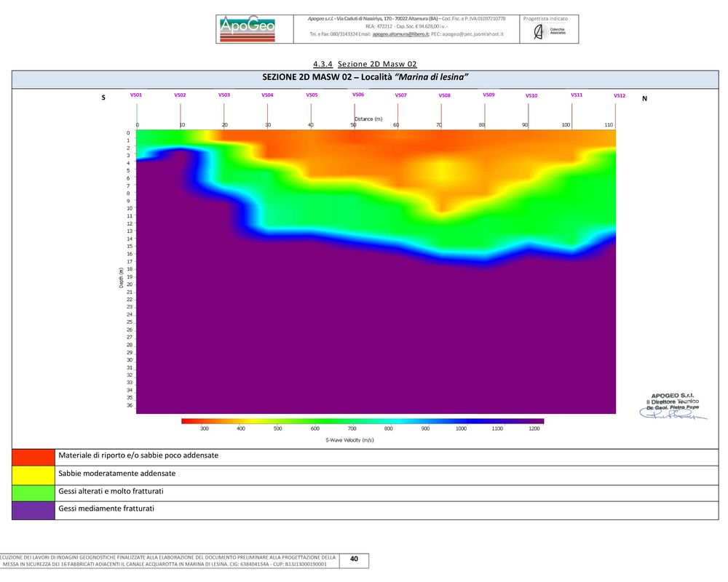Click the Direttore Tecnico signature stamp
The height and width of the screenshot is (582, 728).
tap(673, 405)
